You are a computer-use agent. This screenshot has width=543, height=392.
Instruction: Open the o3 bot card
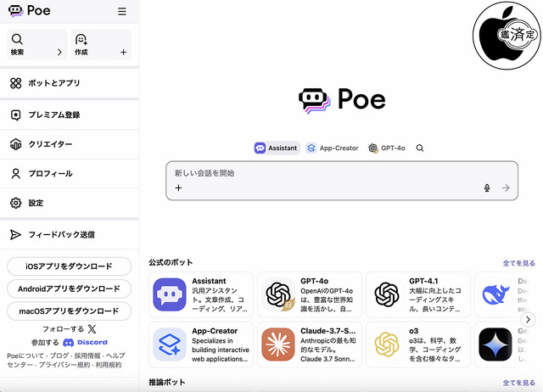coord(418,344)
